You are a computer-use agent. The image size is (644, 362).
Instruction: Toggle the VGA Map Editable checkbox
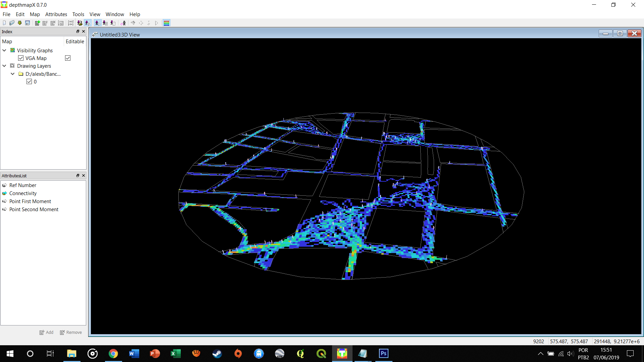point(68,58)
